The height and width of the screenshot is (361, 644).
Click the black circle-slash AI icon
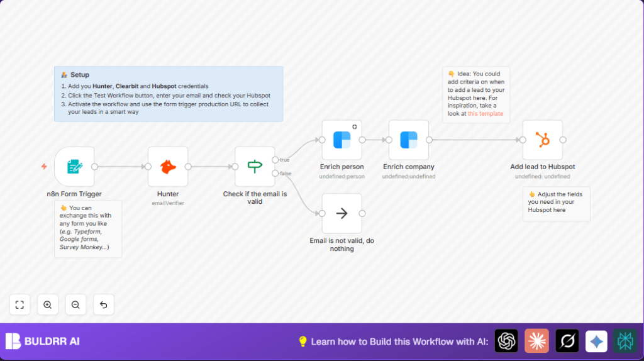tap(567, 341)
